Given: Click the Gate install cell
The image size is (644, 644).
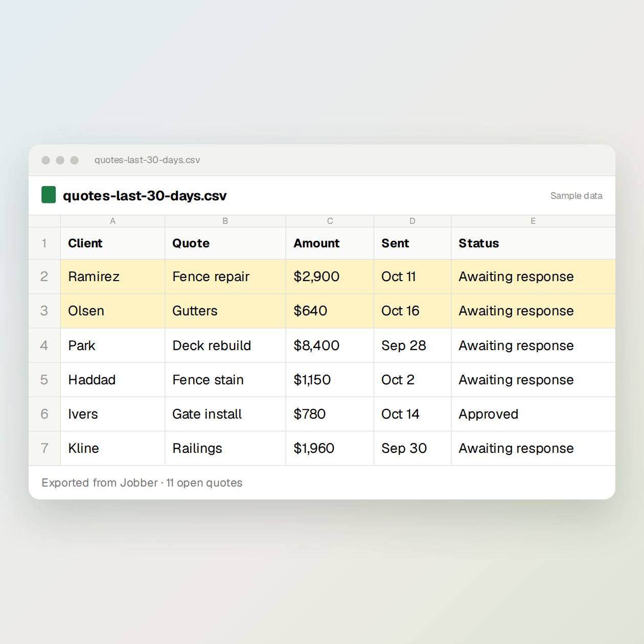Looking at the screenshot, I should 225,414.
